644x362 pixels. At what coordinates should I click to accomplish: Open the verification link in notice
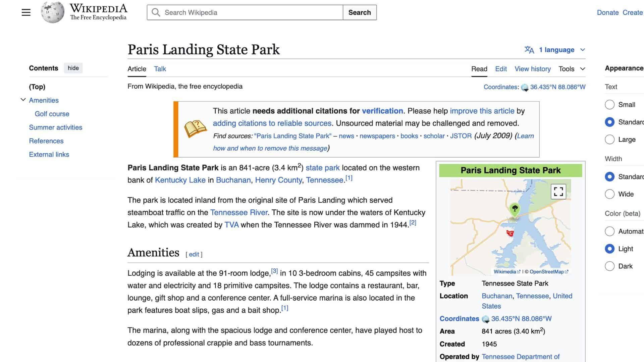[382, 111]
